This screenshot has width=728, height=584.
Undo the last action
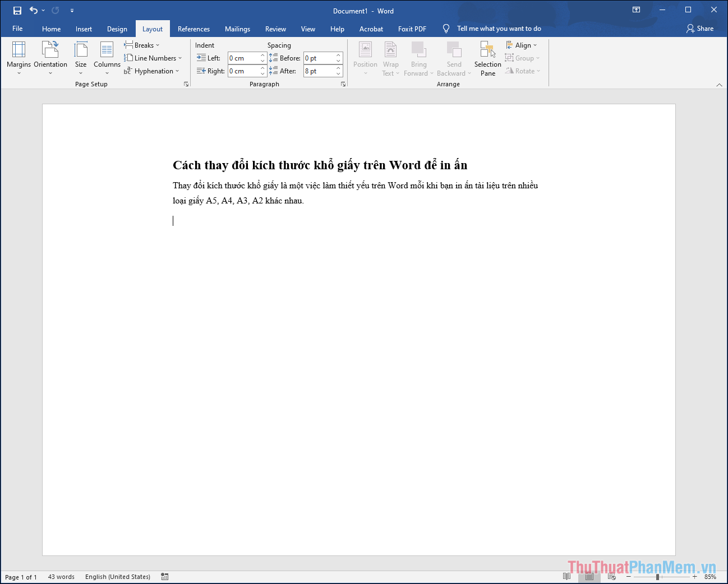pyautogui.click(x=34, y=11)
